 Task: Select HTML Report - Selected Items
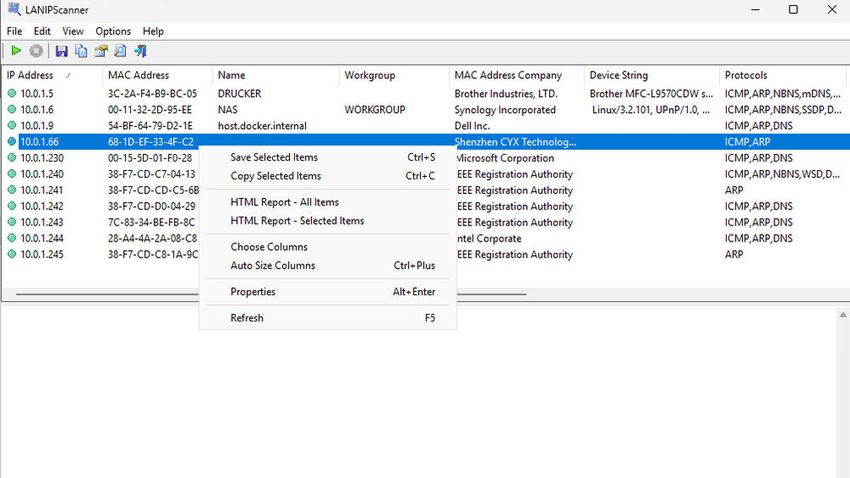click(x=328, y=221)
